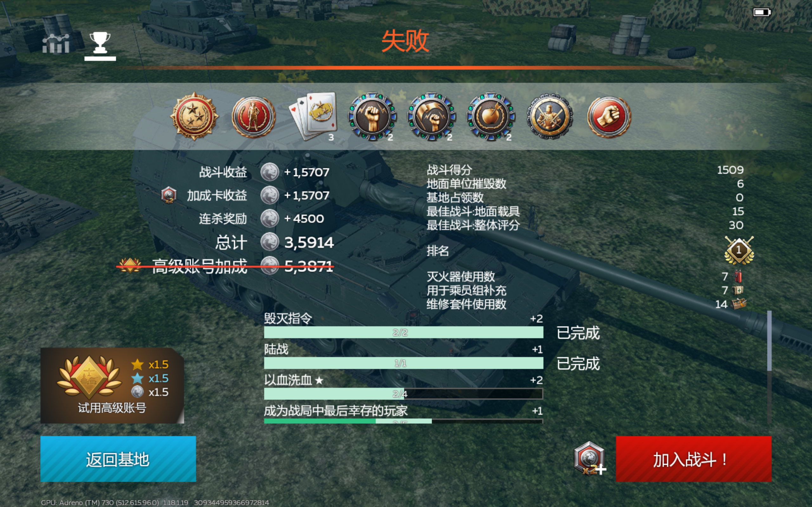Open the 试用高级账号 premium trial card

[112, 386]
